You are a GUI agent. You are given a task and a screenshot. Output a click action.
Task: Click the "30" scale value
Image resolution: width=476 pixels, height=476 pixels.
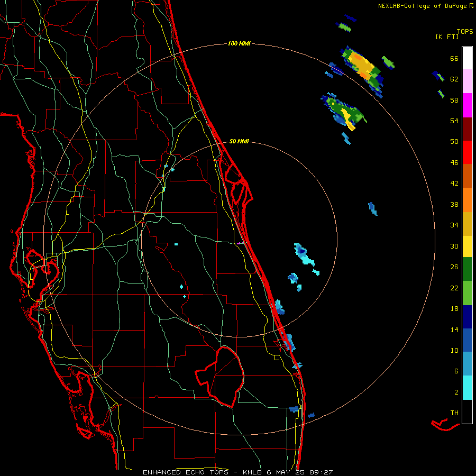[454, 246]
